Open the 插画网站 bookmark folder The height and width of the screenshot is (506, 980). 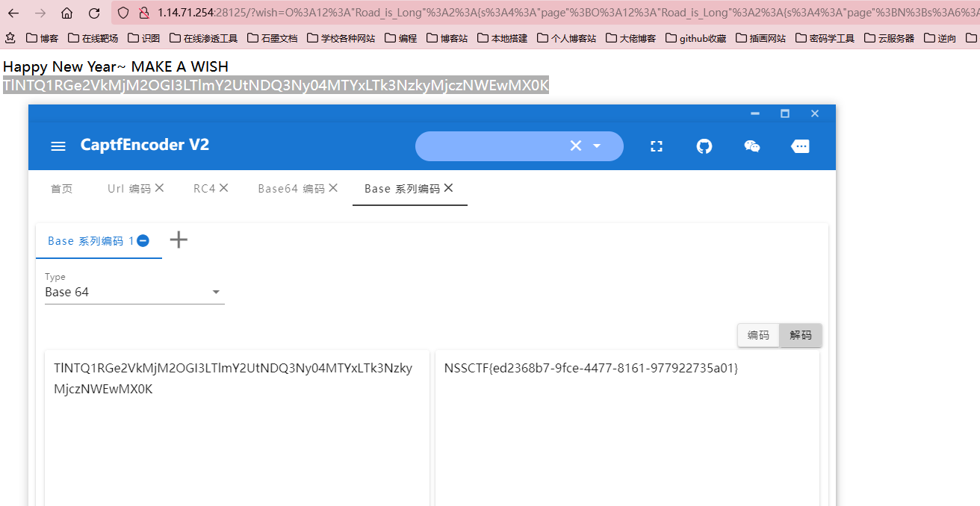pos(760,38)
